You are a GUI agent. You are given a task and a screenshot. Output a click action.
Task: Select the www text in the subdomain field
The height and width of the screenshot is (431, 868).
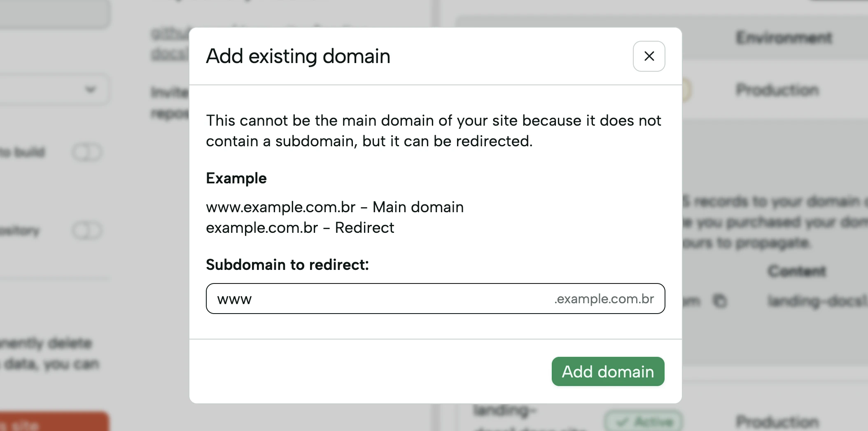click(234, 298)
